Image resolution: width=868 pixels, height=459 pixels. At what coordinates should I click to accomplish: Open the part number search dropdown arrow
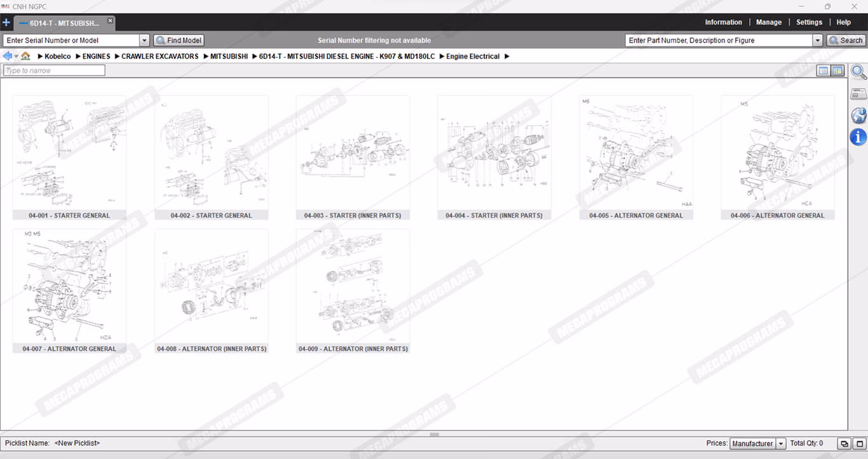818,41
